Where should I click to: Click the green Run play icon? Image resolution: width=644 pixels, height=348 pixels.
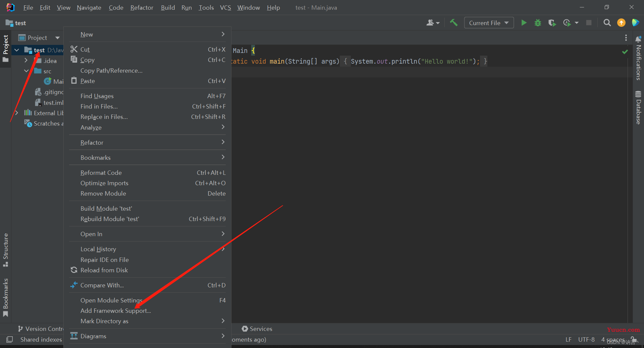[x=524, y=23]
